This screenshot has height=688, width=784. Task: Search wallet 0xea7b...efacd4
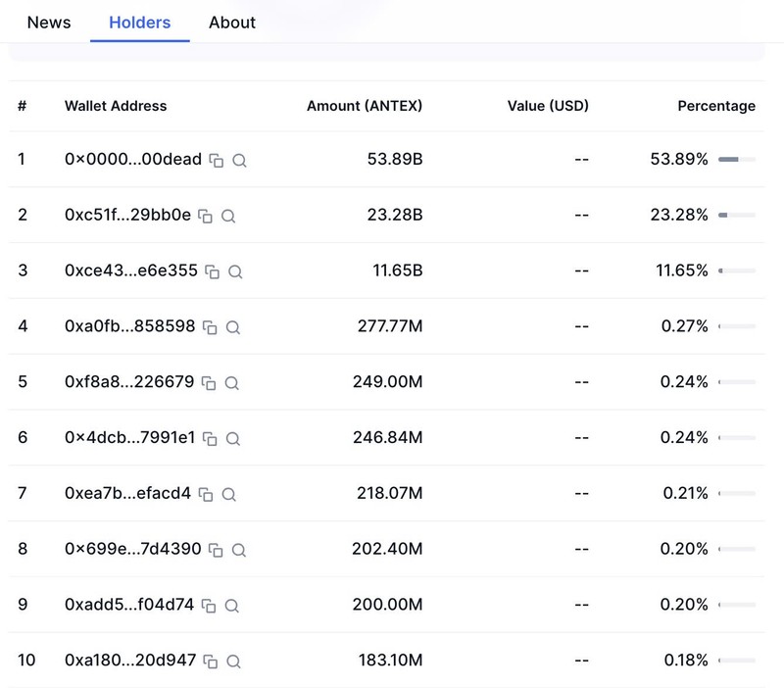[x=228, y=495]
